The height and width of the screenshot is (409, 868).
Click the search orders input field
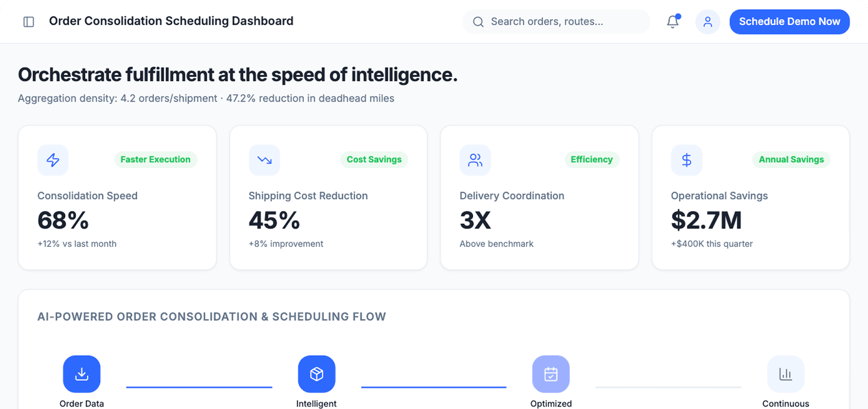click(555, 21)
